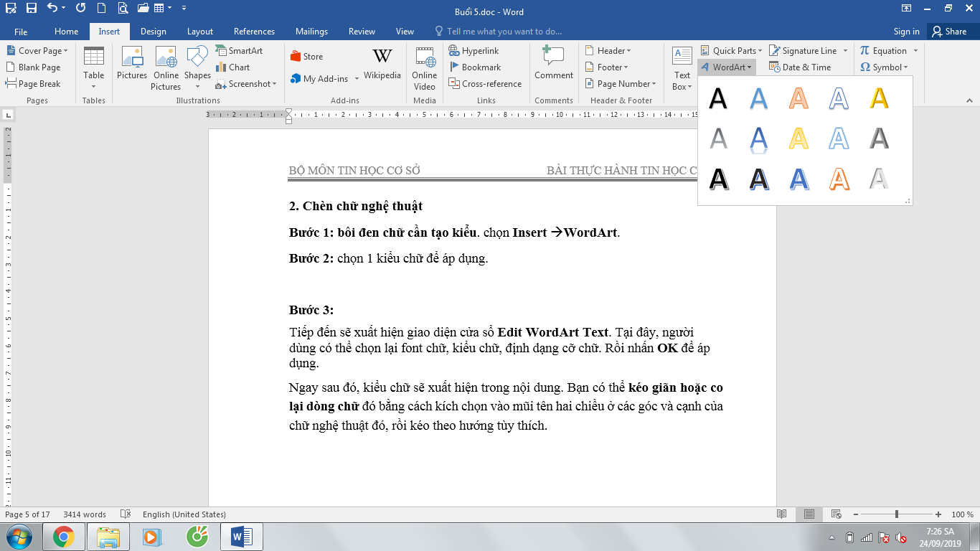Go to the Mailings tab
980x551 pixels.
click(311, 32)
